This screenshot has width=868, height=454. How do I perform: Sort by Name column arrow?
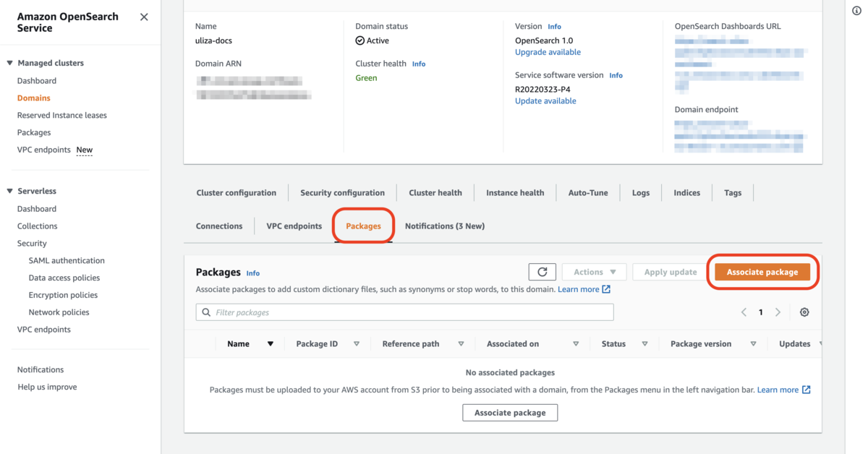tap(271, 344)
